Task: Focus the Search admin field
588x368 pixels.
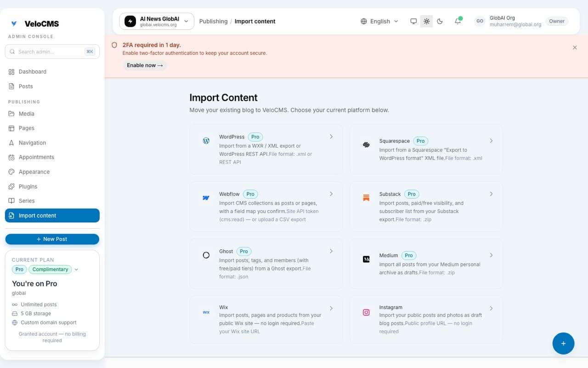Action: 52,52
